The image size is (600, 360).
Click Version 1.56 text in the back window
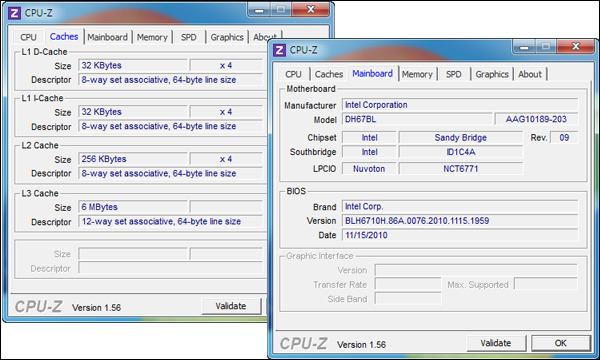point(96,308)
